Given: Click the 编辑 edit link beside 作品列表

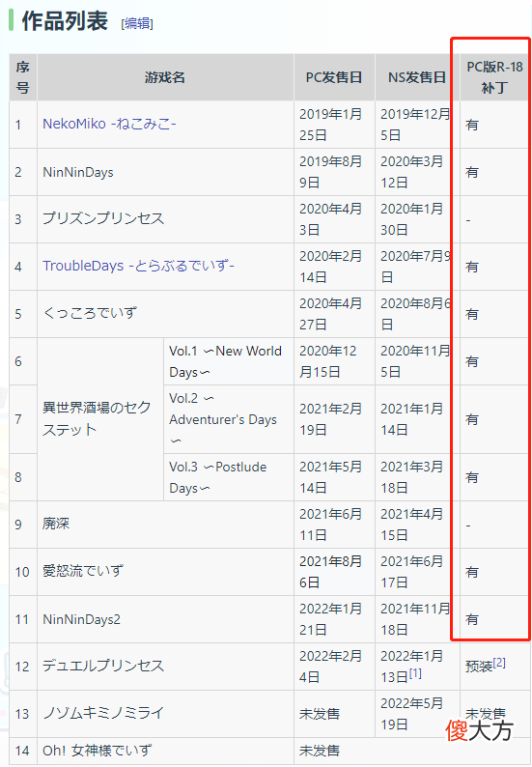Looking at the screenshot, I should pyautogui.click(x=137, y=23).
